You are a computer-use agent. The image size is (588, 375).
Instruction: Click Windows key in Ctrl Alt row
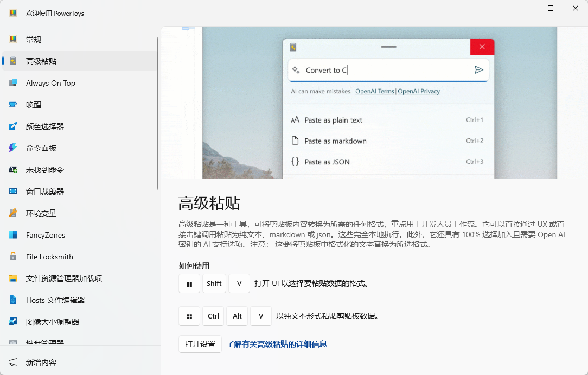click(x=189, y=316)
